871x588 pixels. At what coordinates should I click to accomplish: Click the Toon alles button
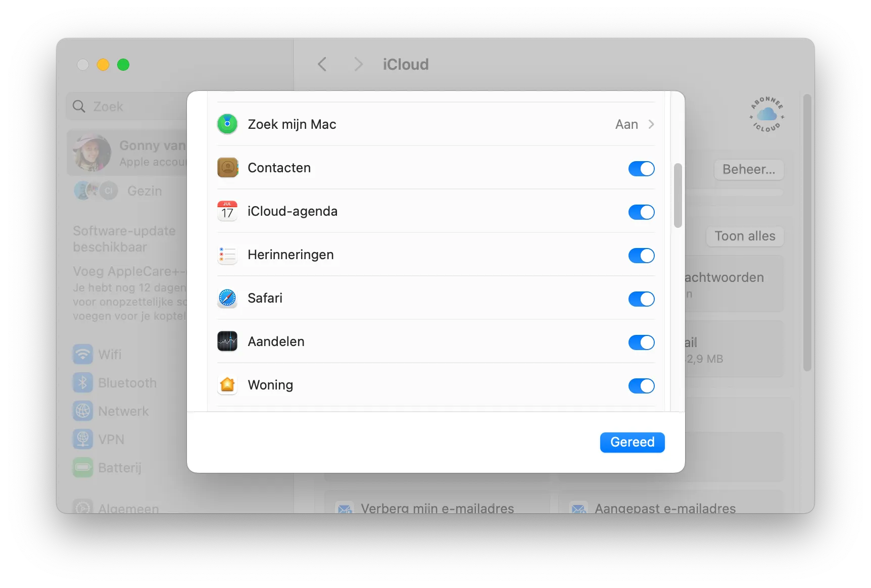pyautogui.click(x=745, y=236)
